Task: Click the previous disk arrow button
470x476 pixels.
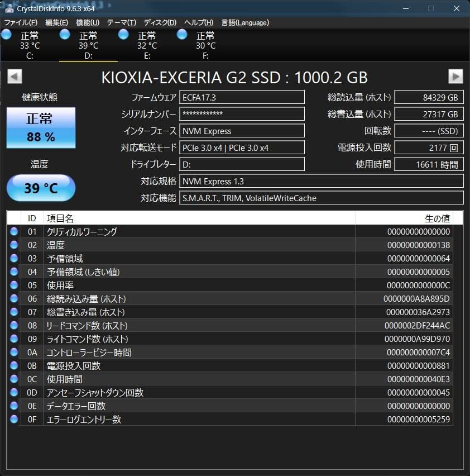Action: [15, 76]
